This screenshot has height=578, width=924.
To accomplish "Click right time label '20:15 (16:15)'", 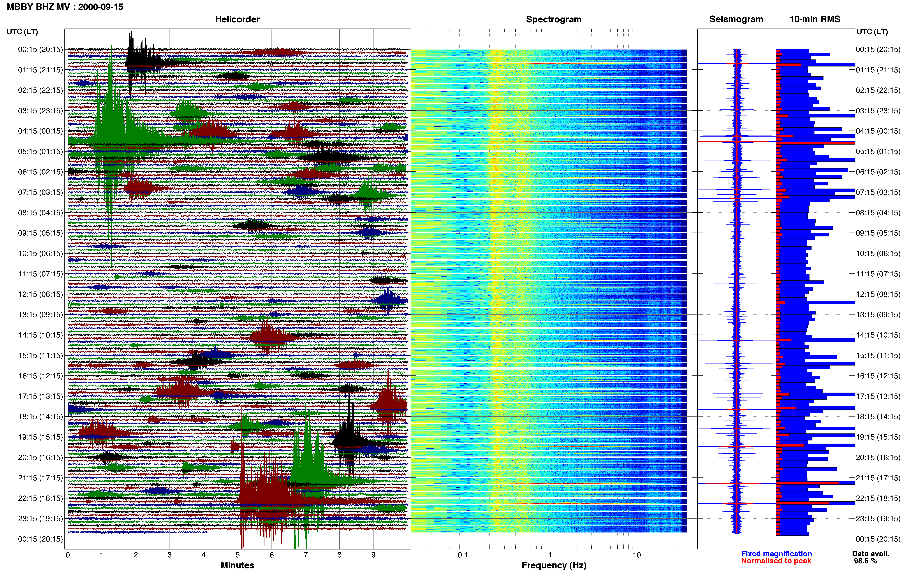I will coord(878,457).
